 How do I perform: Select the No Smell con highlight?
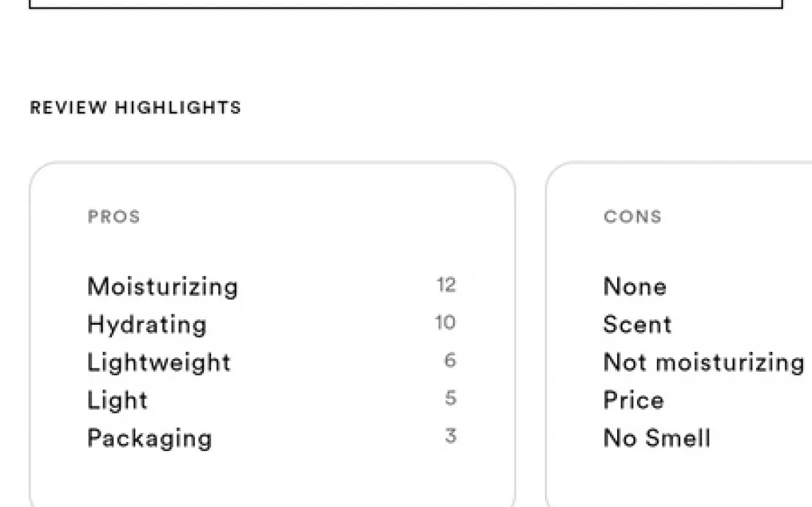pyautogui.click(x=657, y=438)
